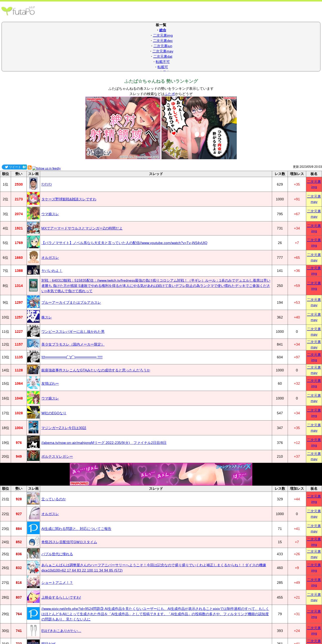
Task: Open MXでアーマードサウルスとマジンガーZ thread
Action: pos(82,228)
